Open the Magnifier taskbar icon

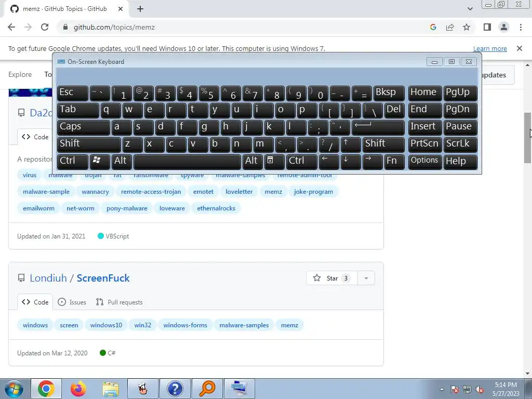(x=207, y=389)
